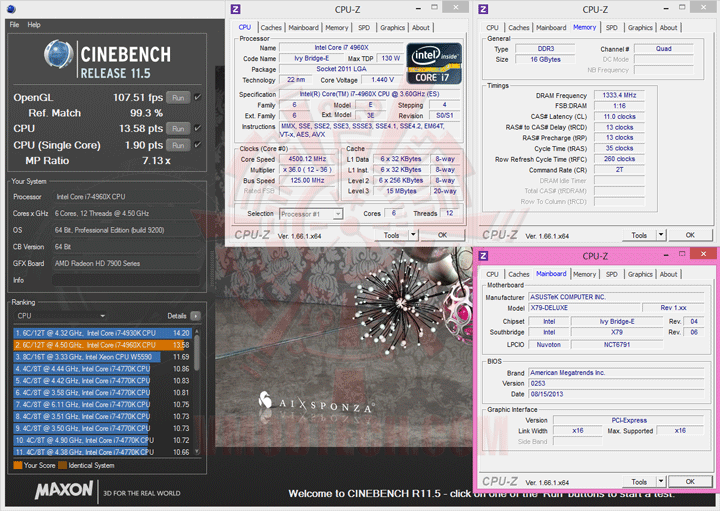The image size is (720, 511).
Task: Toggle the OpenGL test checkbox
Action: point(197,97)
